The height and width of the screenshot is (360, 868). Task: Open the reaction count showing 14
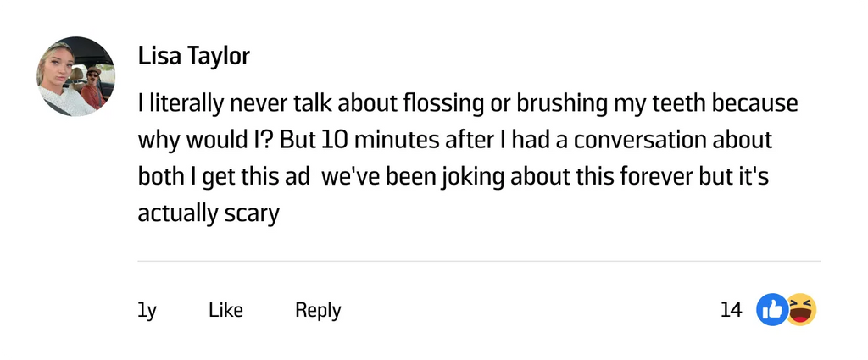click(x=731, y=310)
